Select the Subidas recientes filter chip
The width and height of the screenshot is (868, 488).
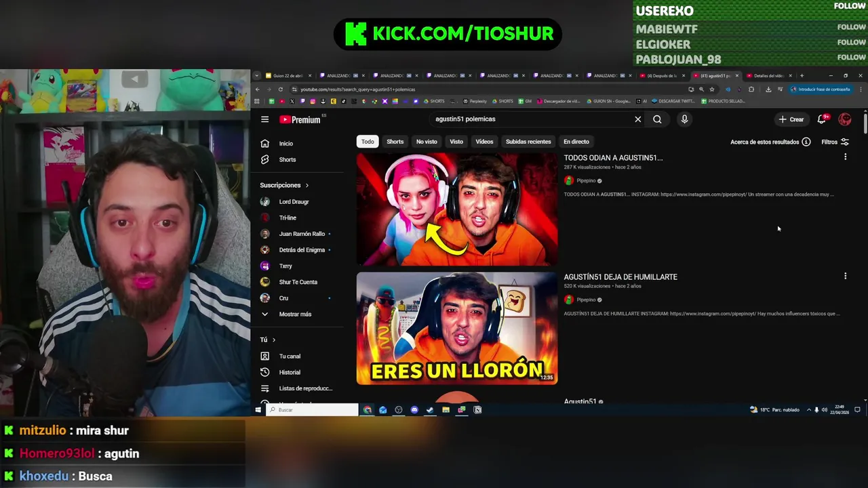coord(528,142)
